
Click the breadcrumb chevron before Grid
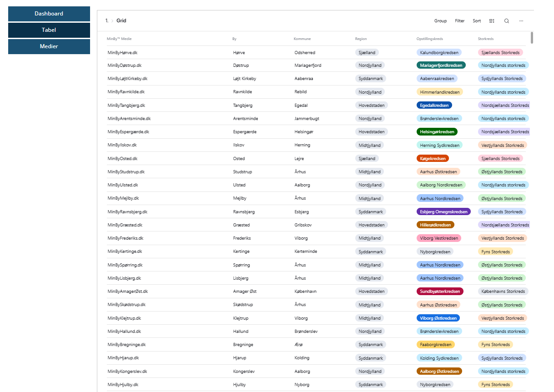coord(112,21)
